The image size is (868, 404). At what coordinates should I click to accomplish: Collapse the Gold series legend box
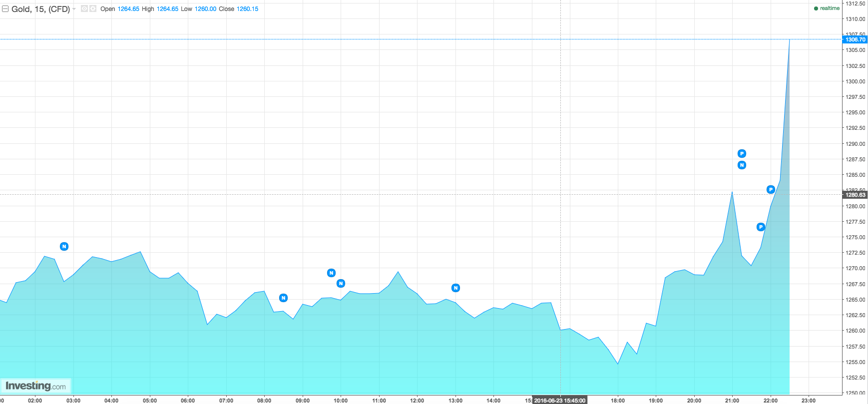[5, 9]
